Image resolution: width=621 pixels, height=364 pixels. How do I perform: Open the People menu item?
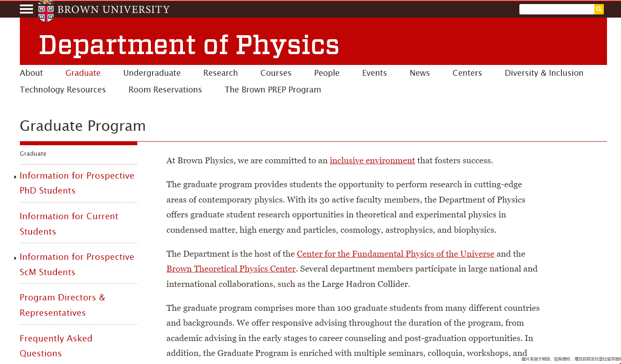[x=327, y=73]
